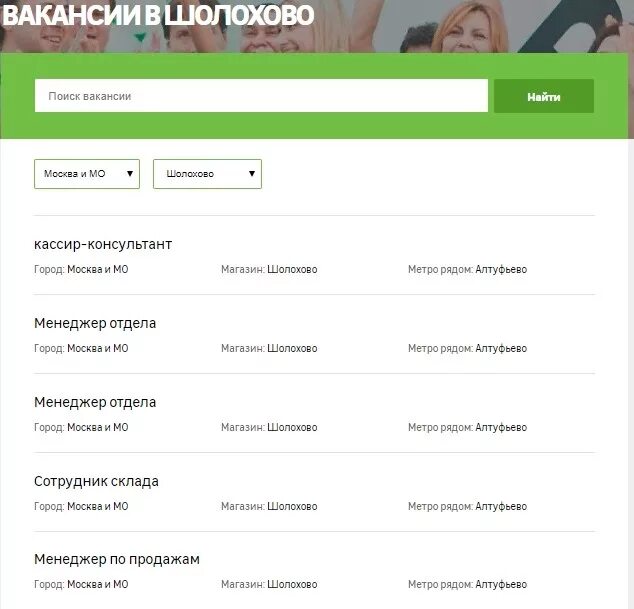
Task: Click Город: Москва и МО under Сотрудник склада
Action: point(81,506)
